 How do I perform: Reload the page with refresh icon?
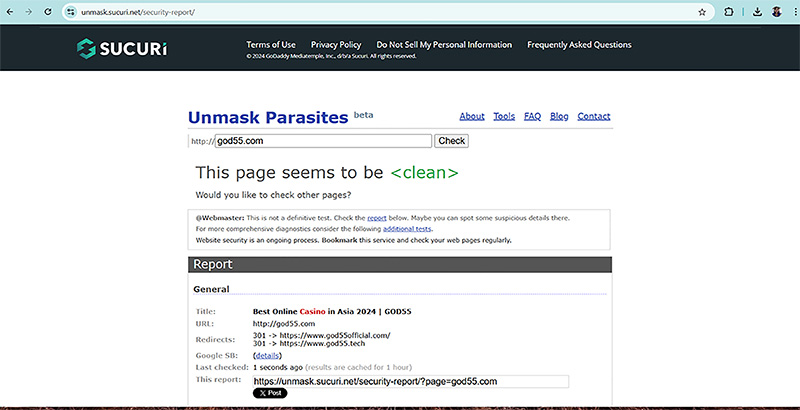click(x=48, y=12)
